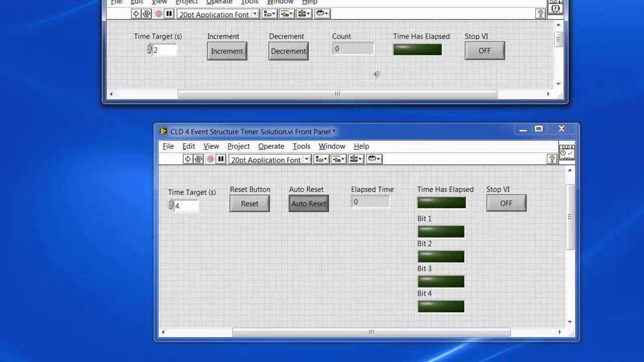Click LabVIEW title icon of Timer Solution window

pos(163,131)
